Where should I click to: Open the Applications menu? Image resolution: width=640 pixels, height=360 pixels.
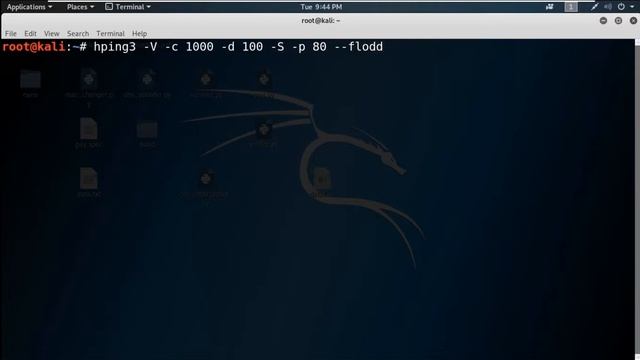(x=29, y=7)
